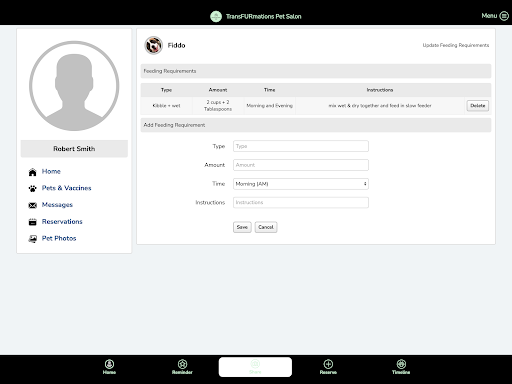This screenshot has width=512, height=384.
Task: Click the '2 cups + 2 Tablespoons' cell
Action: [218, 106]
